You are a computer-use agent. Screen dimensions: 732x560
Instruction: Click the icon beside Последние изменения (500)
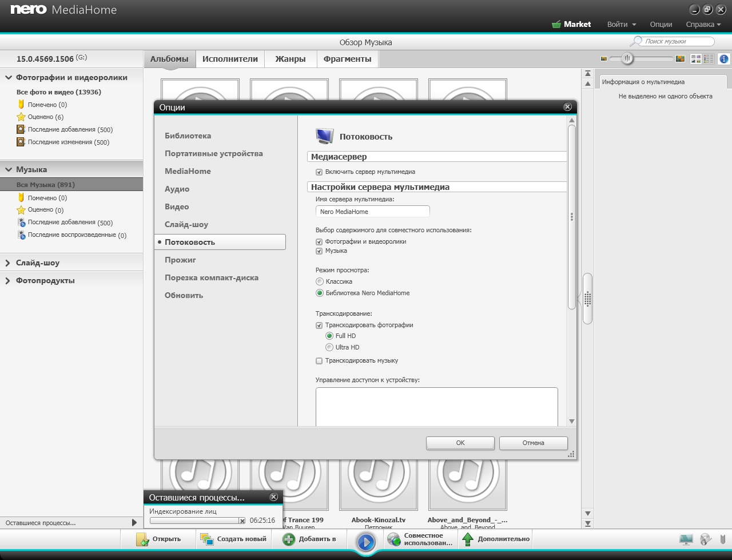tap(21, 142)
